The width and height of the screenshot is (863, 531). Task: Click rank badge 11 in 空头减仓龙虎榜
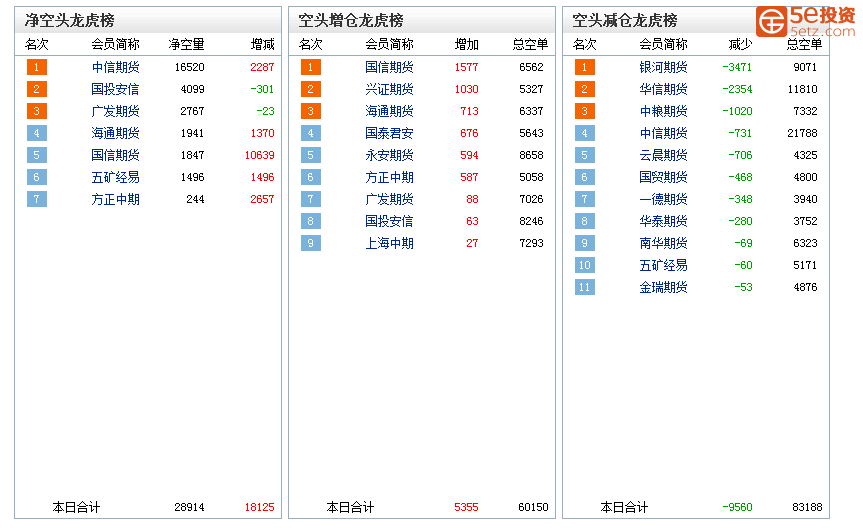585,287
